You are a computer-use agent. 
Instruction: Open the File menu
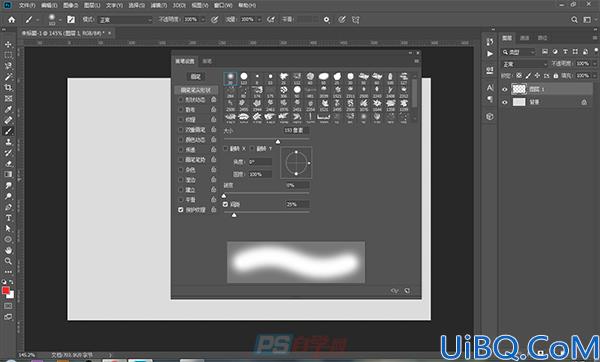click(27, 5)
